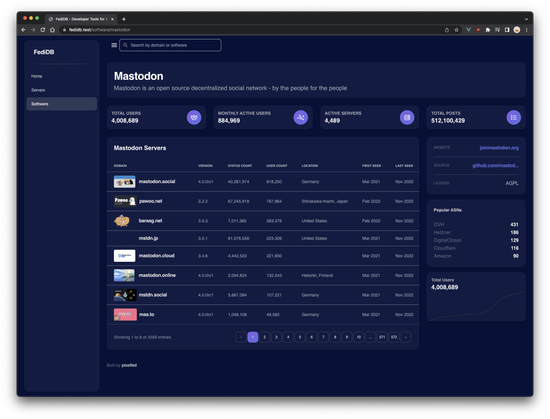
Task: Click the hamburger menu icon beside search
Action: point(114,45)
